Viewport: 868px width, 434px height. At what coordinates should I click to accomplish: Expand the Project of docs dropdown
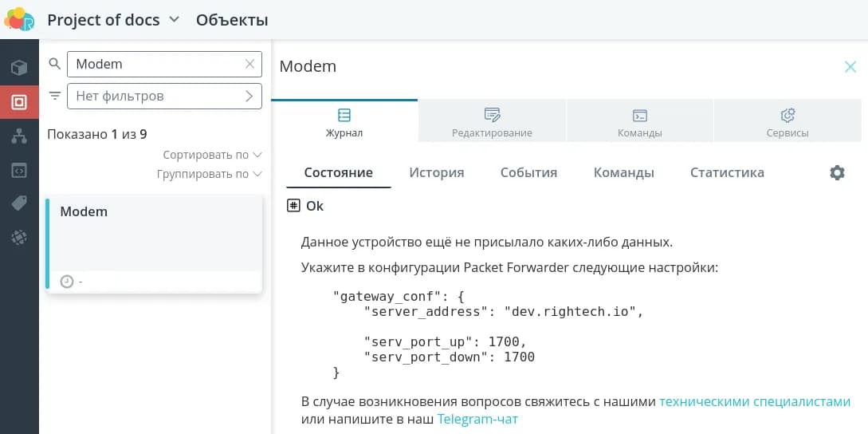point(175,20)
